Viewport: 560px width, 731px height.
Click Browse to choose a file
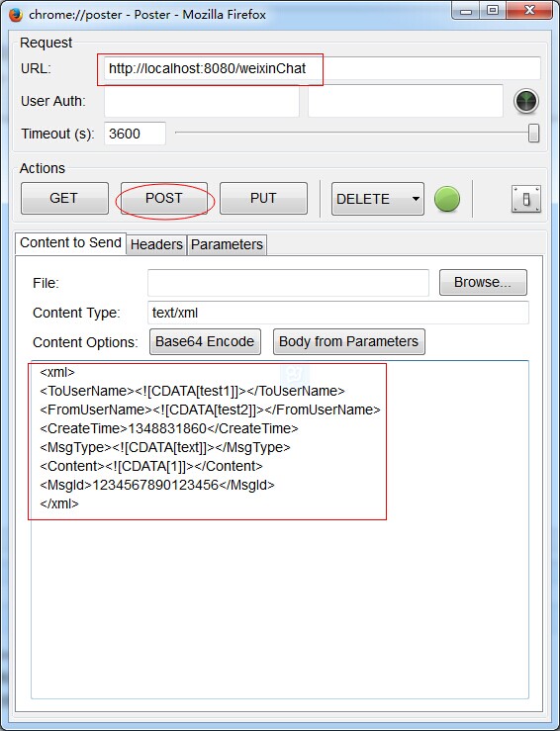pos(483,283)
